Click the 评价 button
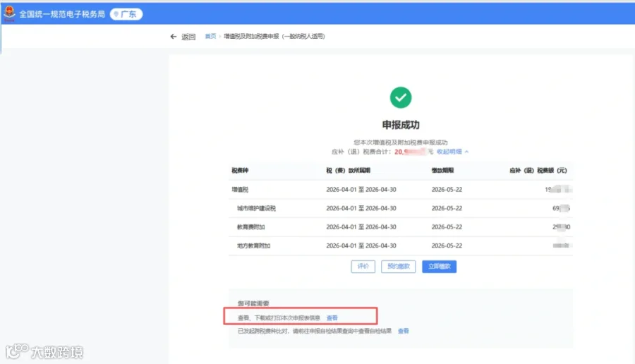 [363, 266]
